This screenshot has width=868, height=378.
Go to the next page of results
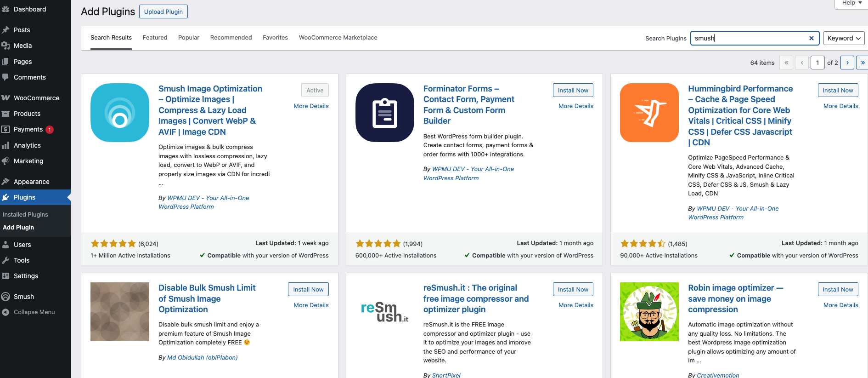click(x=847, y=63)
